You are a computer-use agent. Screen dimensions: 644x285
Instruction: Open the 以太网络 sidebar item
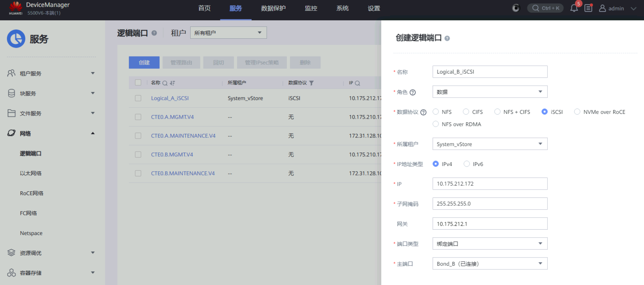(x=31, y=173)
